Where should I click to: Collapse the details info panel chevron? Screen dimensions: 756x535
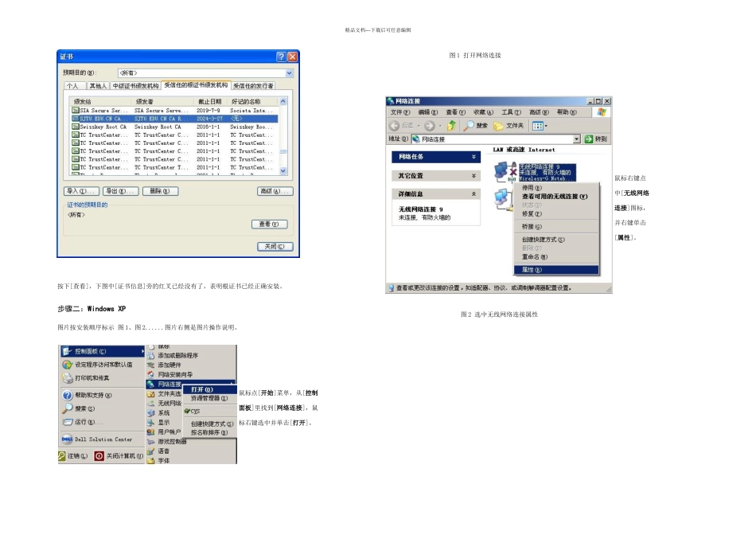tap(473, 194)
